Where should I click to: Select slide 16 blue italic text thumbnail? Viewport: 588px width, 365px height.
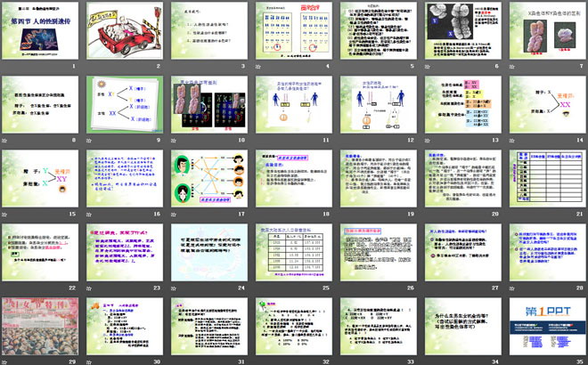(125, 178)
